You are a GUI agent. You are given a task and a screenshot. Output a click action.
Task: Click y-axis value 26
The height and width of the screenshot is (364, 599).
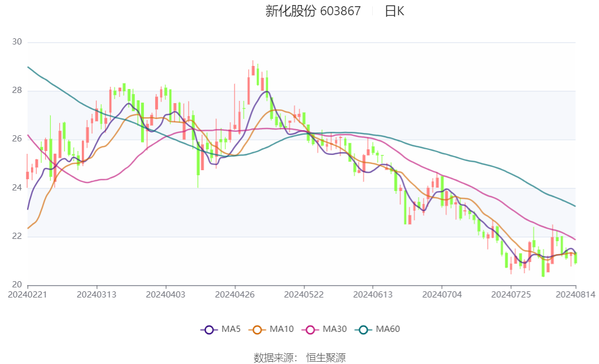pos(17,139)
